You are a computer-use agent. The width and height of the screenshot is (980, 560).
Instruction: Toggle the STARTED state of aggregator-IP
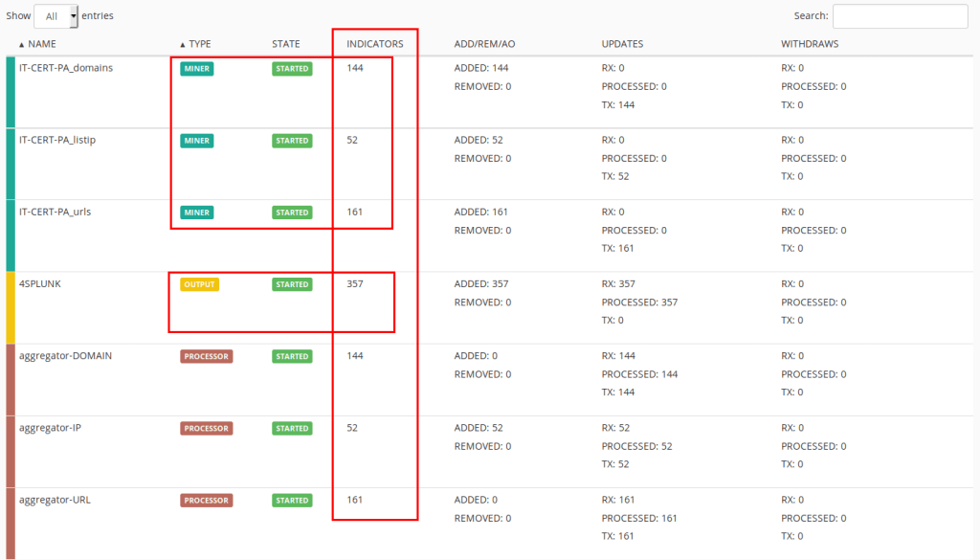[x=291, y=427]
